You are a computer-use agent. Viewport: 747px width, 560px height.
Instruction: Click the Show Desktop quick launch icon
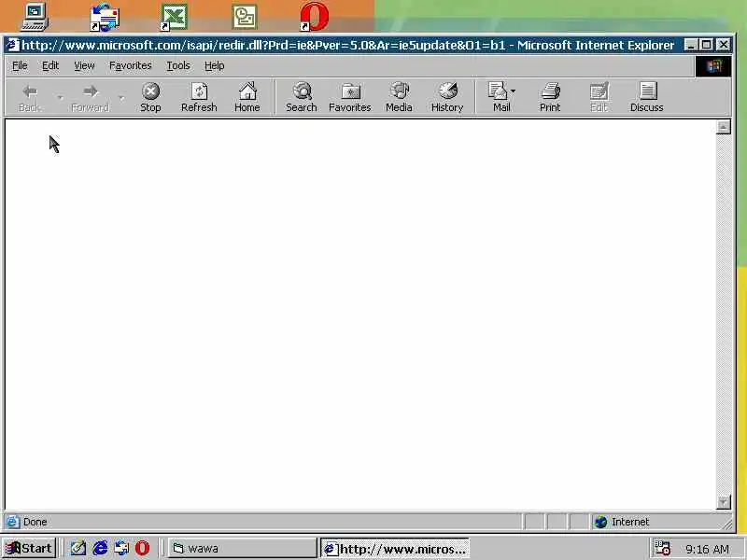78,548
